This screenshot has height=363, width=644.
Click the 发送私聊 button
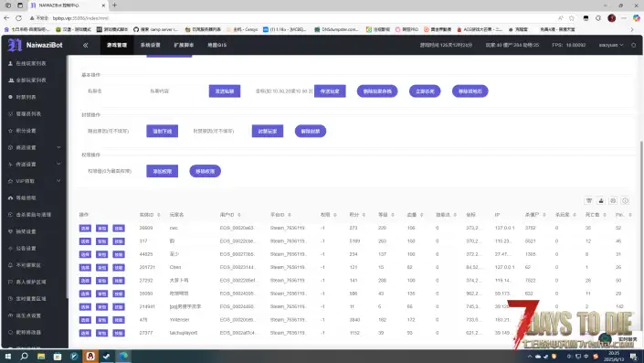(225, 91)
